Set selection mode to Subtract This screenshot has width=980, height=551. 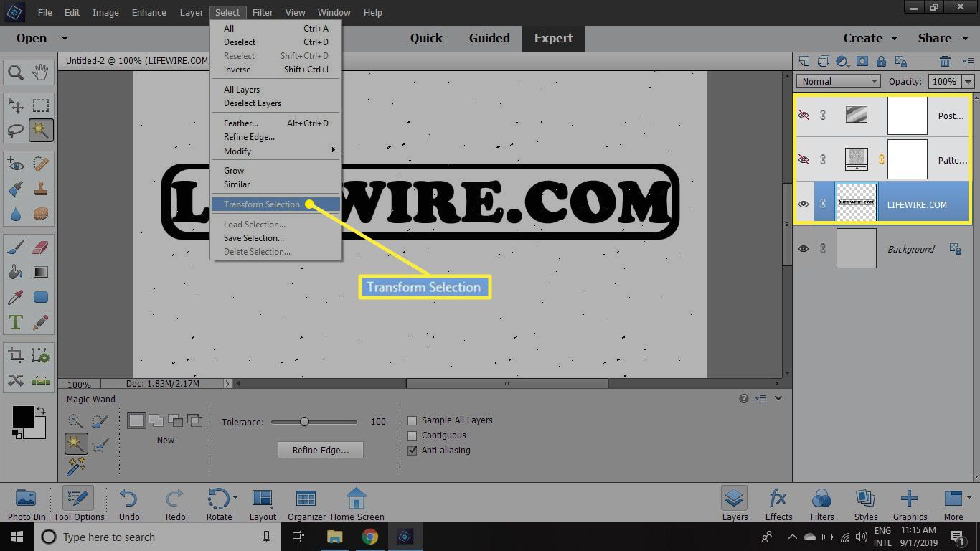(x=176, y=420)
